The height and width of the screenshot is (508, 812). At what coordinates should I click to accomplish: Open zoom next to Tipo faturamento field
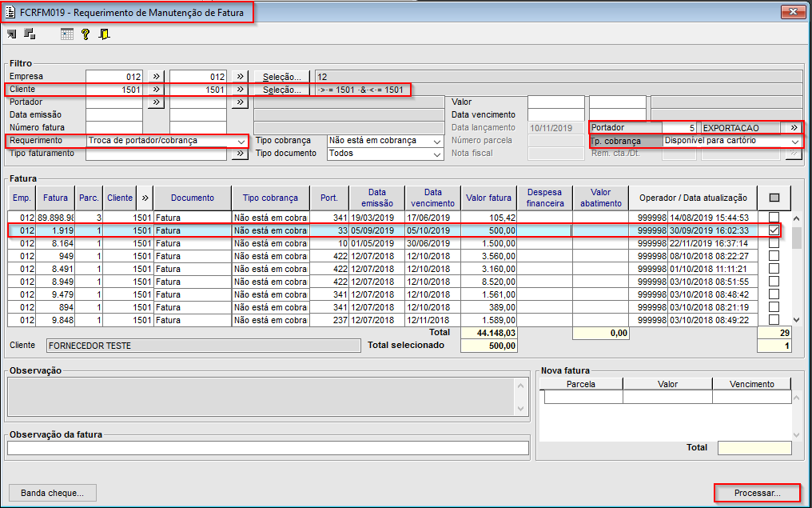pyautogui.click(x=239, y=154)
